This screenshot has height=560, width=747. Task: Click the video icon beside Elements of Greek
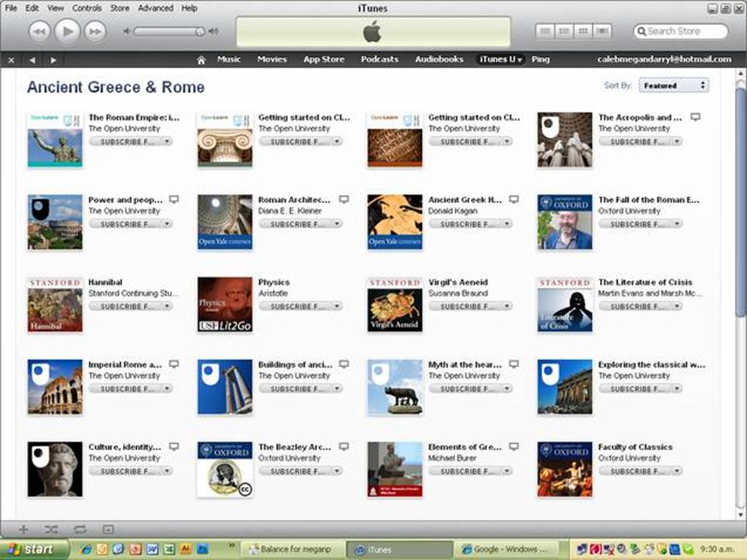[x=514, y=446]
